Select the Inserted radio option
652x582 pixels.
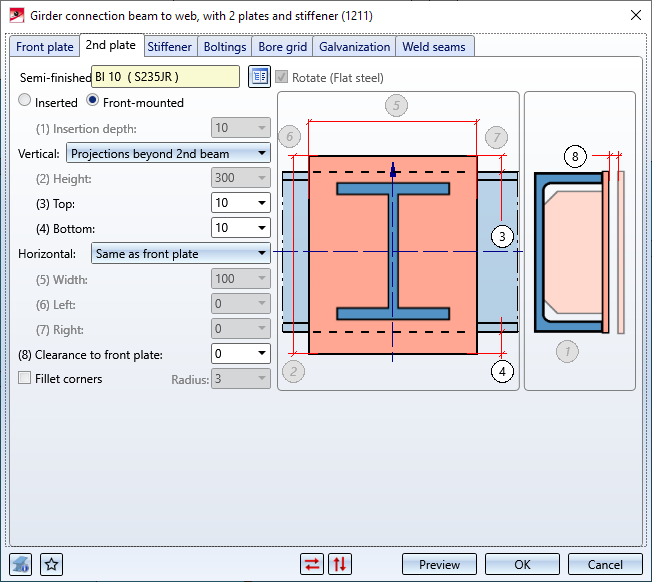tap(25, 102)
